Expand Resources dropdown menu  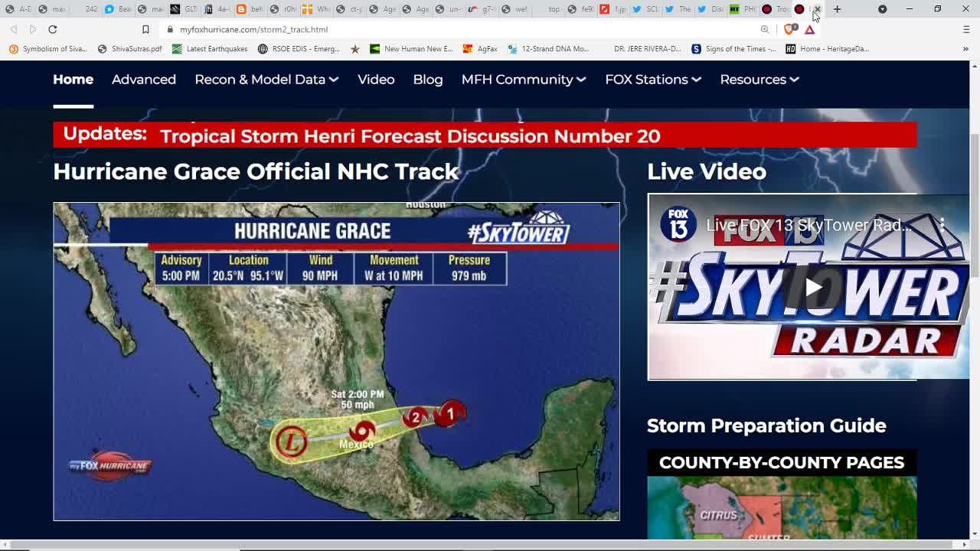tap(759, 80)
